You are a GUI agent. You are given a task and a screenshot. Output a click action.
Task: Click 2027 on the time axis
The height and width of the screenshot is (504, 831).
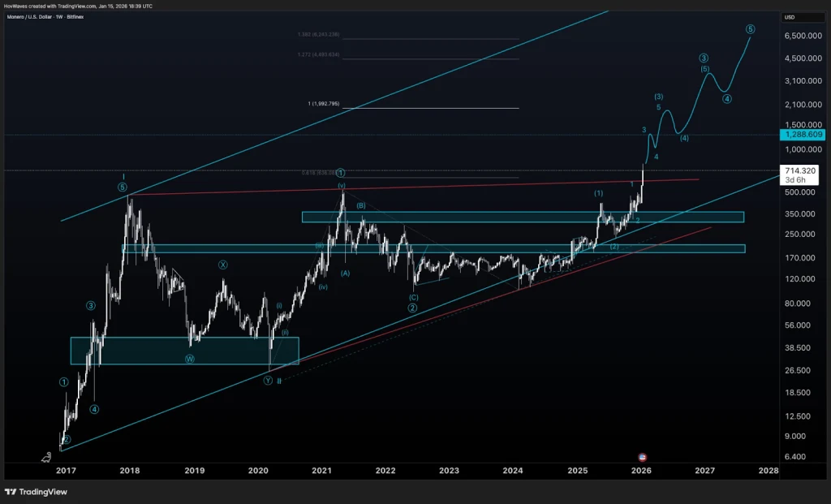point(705,471)
